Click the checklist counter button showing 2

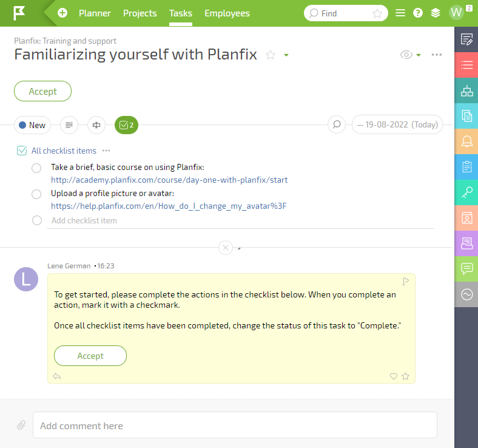coord(126,125)
